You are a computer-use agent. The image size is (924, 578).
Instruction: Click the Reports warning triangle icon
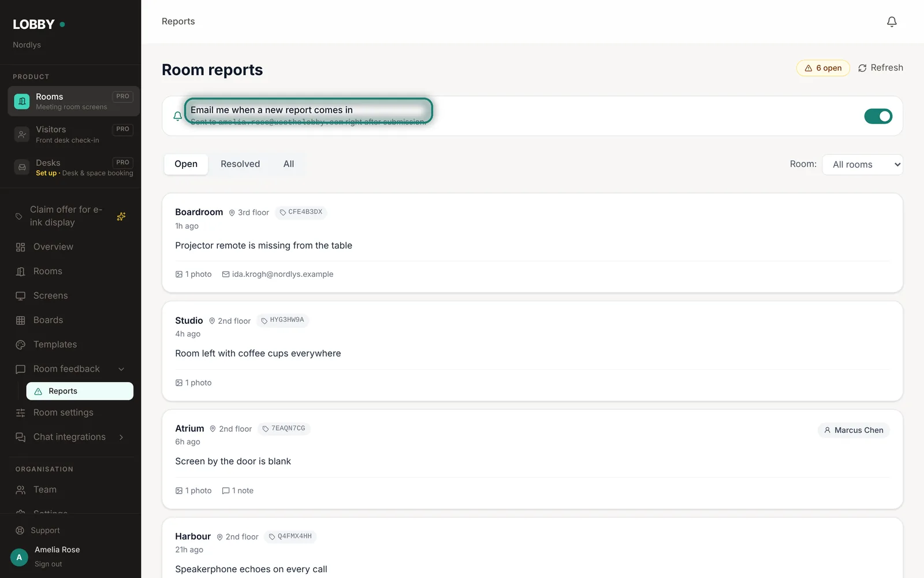38,391
